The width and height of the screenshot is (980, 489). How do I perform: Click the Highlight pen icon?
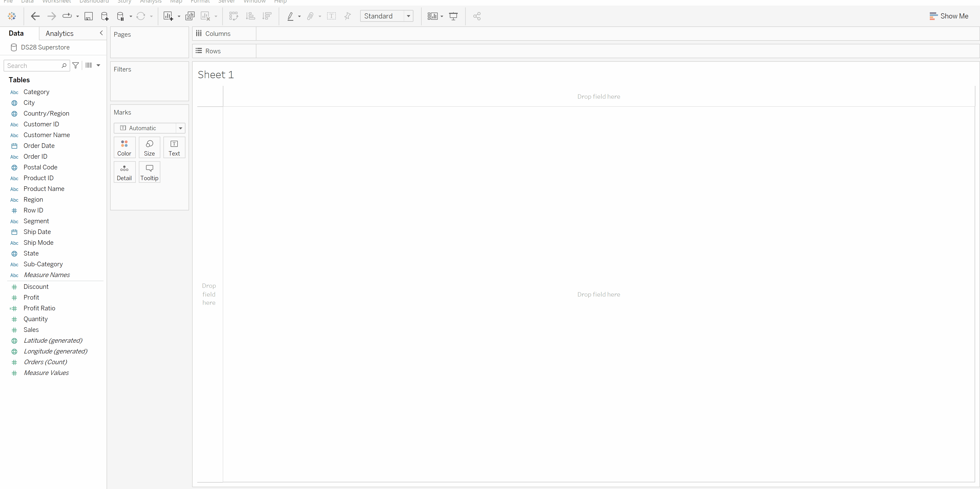(x=290, y=16)
